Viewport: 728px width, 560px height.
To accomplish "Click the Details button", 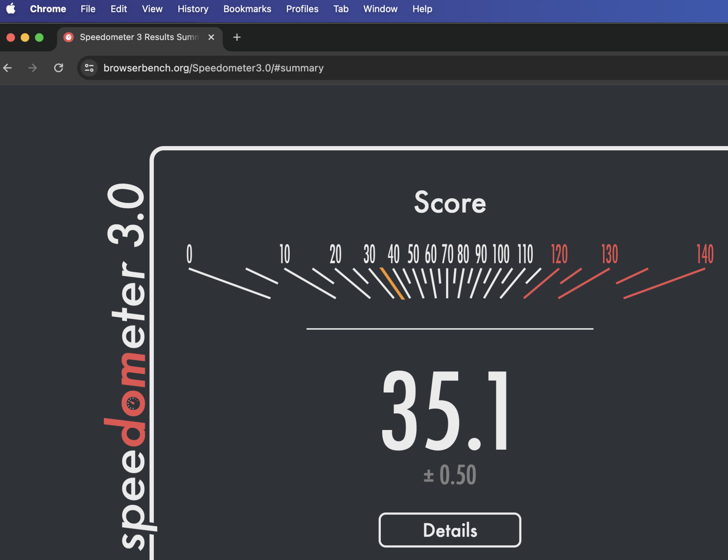I will click(450, 530).
